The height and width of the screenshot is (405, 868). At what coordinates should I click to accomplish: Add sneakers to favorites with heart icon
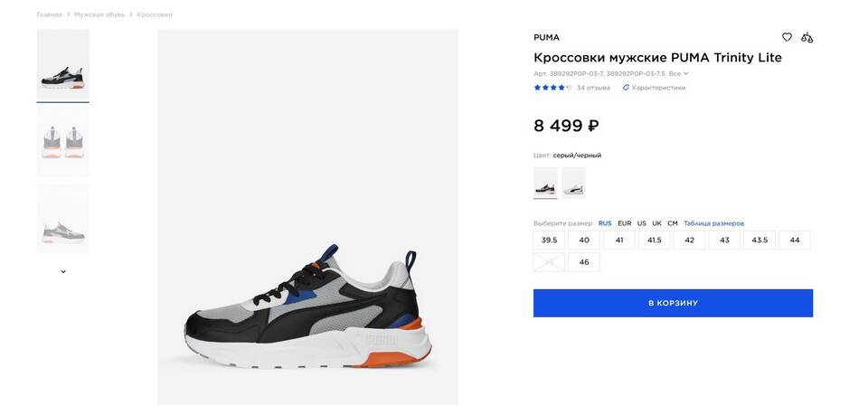pyautogui.click(x=787, y=37)
